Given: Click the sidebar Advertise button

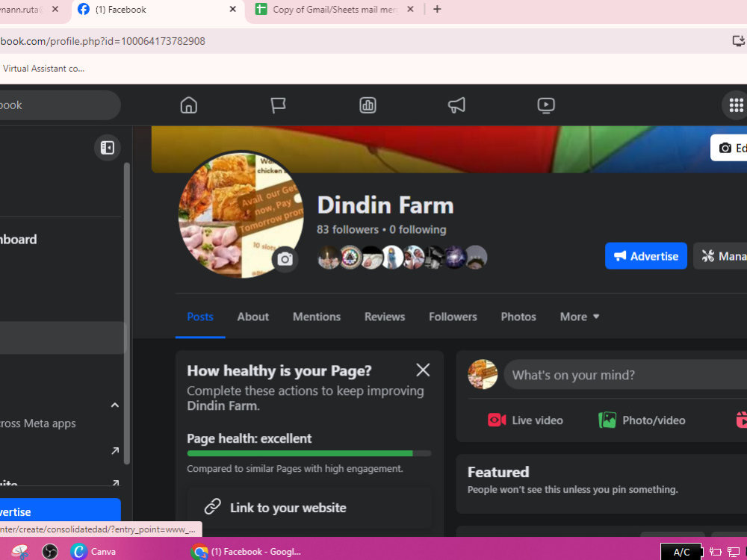Looking at the screenshot, I should (x=60, y=511).
